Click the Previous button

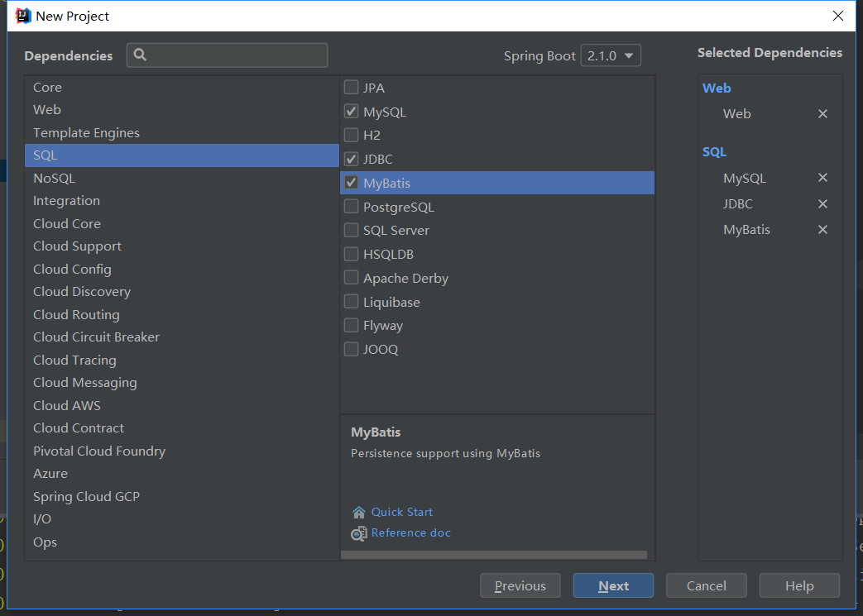pyautogui.click(x=520, y=585)
